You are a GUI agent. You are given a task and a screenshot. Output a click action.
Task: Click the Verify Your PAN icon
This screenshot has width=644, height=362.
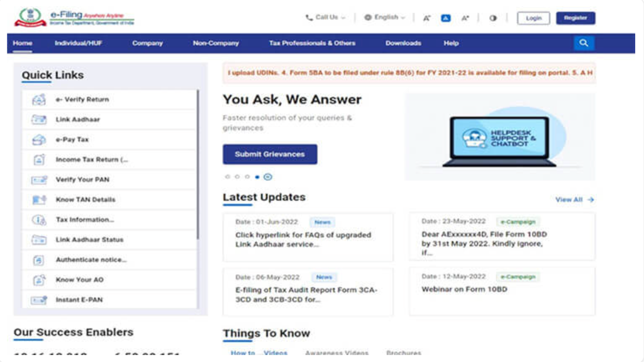point(39,180)
